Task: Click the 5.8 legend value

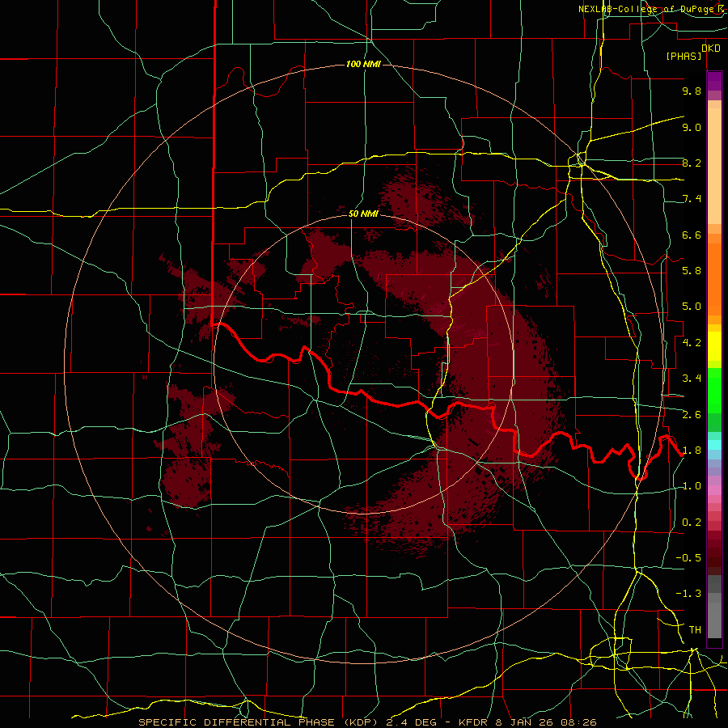Action: [692, 271]
